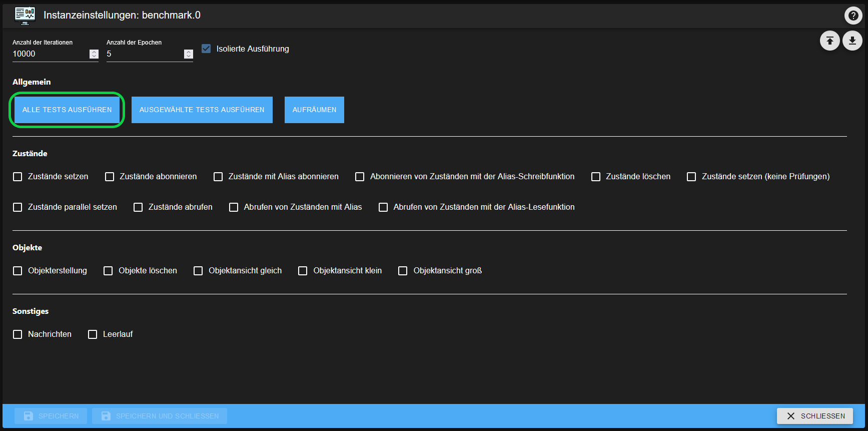
Task: Click the Allgemein section heading
Action: click(x=32, y=82)
